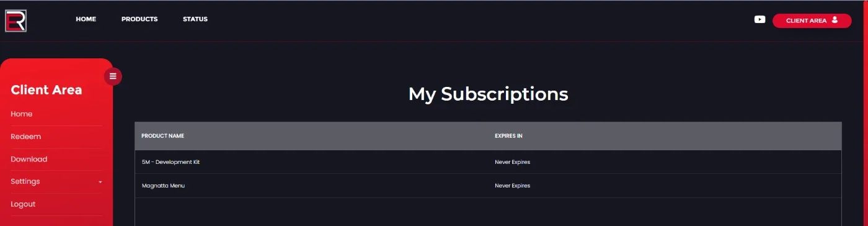Go to the Home navigation item
Image resolution: width=868 pixels, height=226 pixels.
tap(86, 19)
